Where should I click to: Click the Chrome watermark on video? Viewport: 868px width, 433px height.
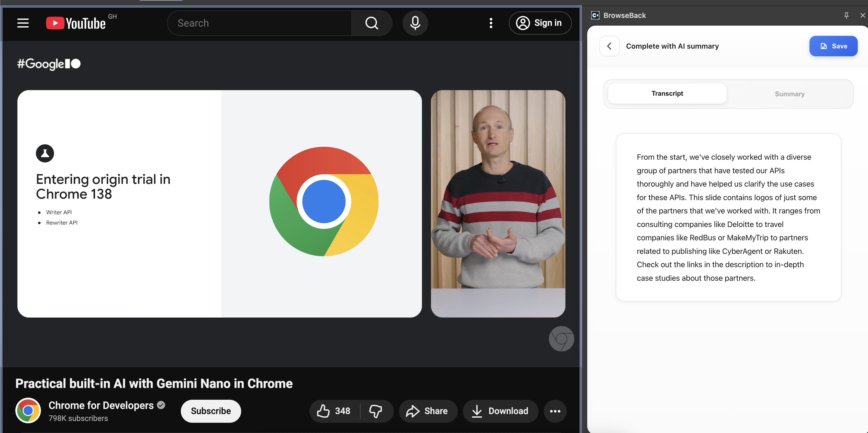(561, 339)
